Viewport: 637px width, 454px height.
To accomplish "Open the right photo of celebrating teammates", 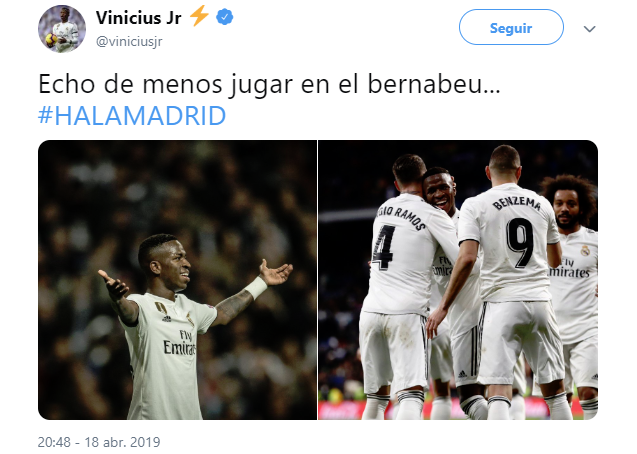I will (458, 280).
